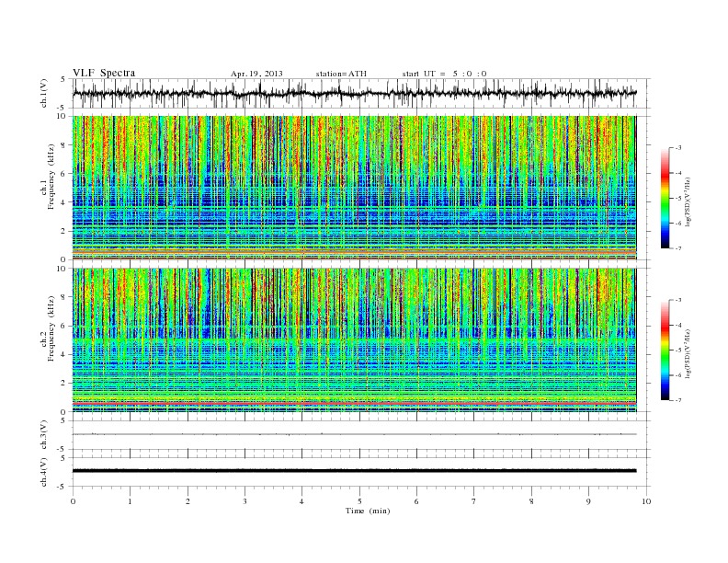Click the ch.1 PSD color bar
The image size is (728, 563).
665,199
